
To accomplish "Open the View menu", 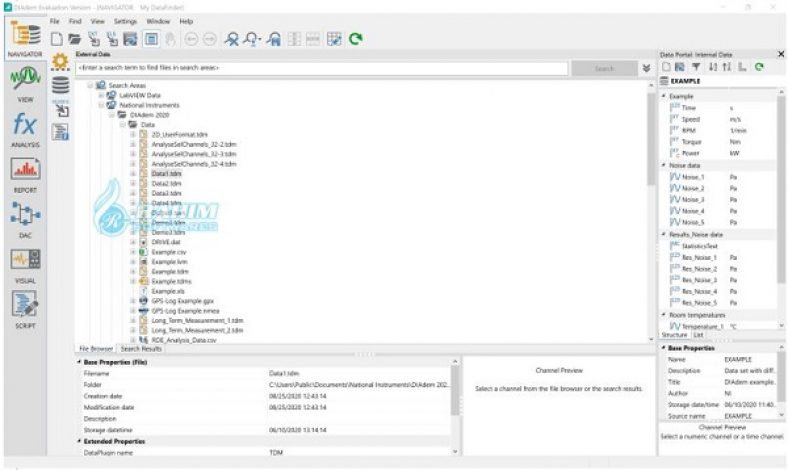I will coord(97,21).
